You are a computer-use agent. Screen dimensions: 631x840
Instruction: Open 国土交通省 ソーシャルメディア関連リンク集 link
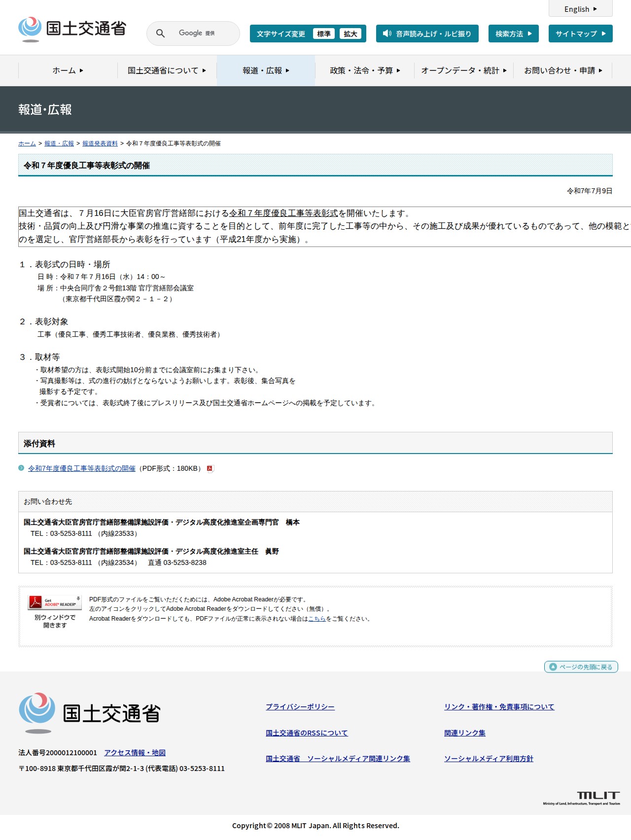pyautogui.click(x=338, y=759)
